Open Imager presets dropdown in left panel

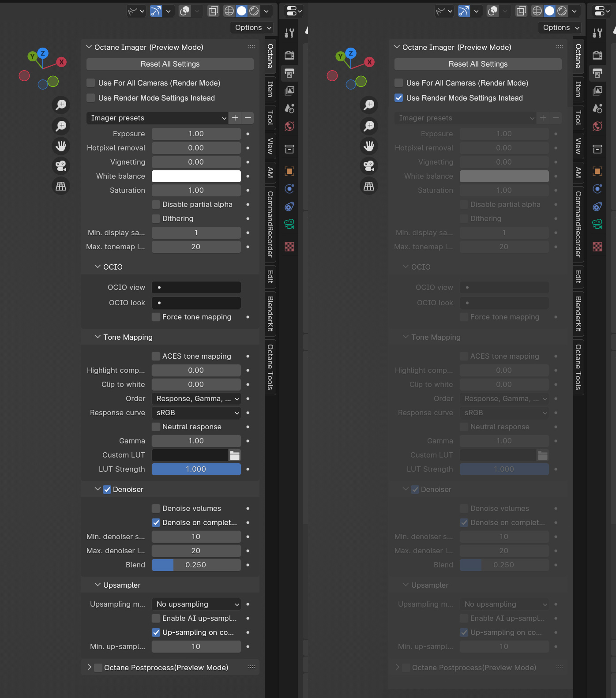pyautogui.click(x=158, y=118)
